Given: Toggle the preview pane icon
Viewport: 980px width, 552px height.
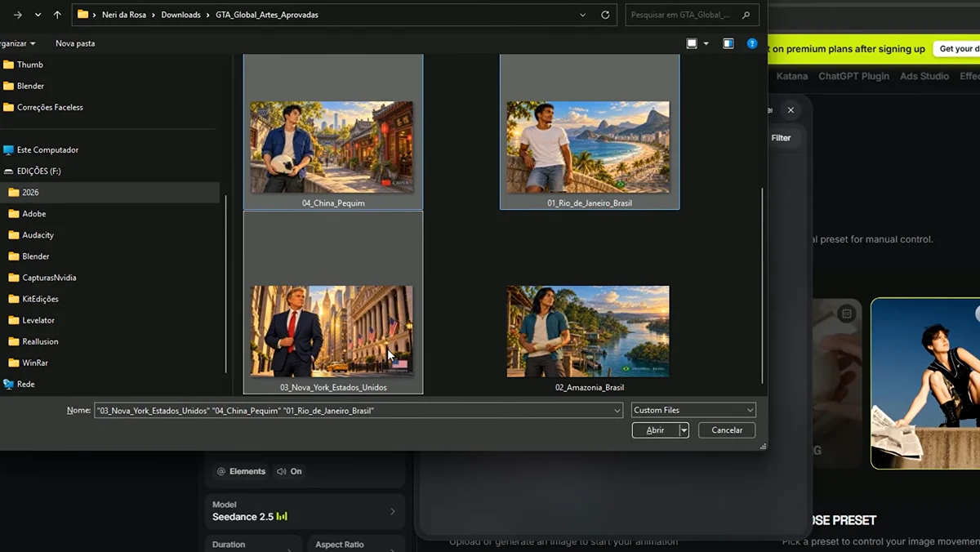Looking at the screenshot, I should point(728,43).
